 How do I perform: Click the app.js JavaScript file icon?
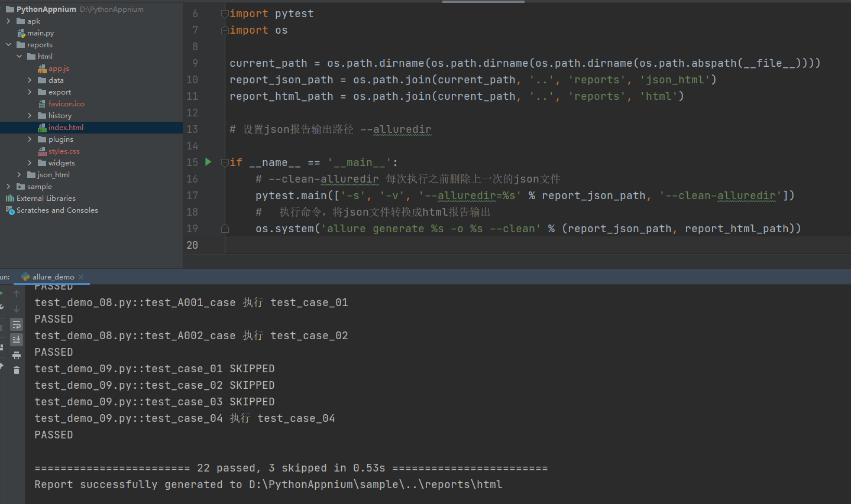(42, 69)
